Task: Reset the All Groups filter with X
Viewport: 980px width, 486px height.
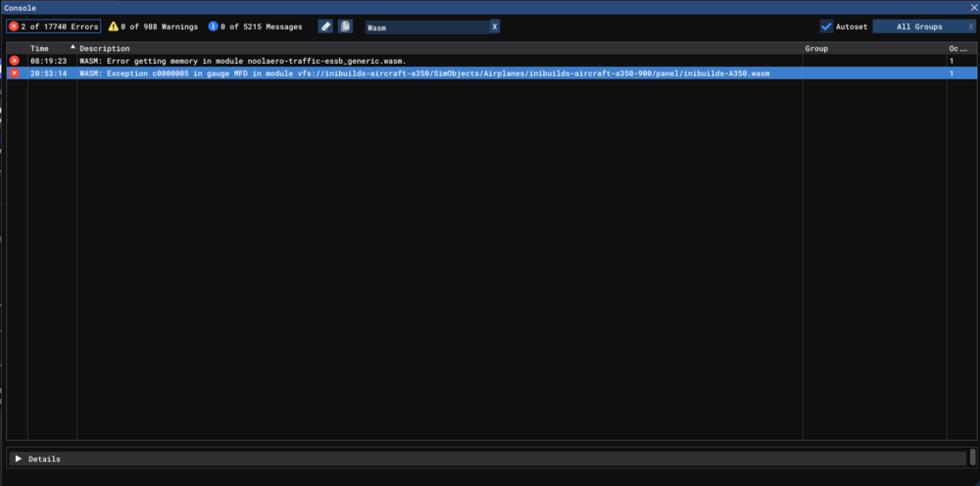Action: point(967,26)
